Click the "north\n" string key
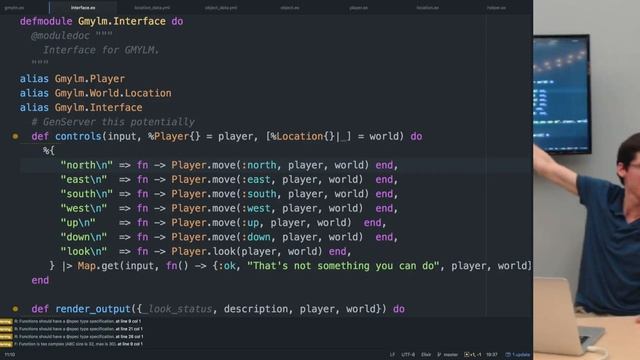 (87, 165)
